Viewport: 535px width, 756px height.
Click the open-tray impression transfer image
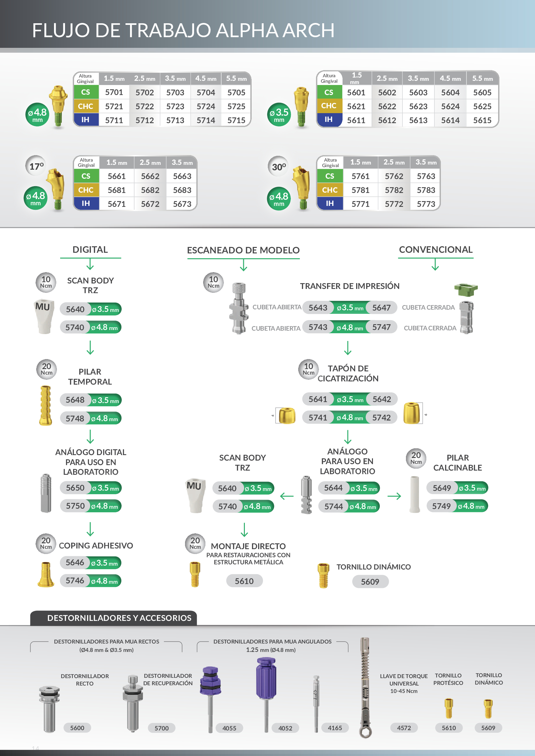(239, 308)
